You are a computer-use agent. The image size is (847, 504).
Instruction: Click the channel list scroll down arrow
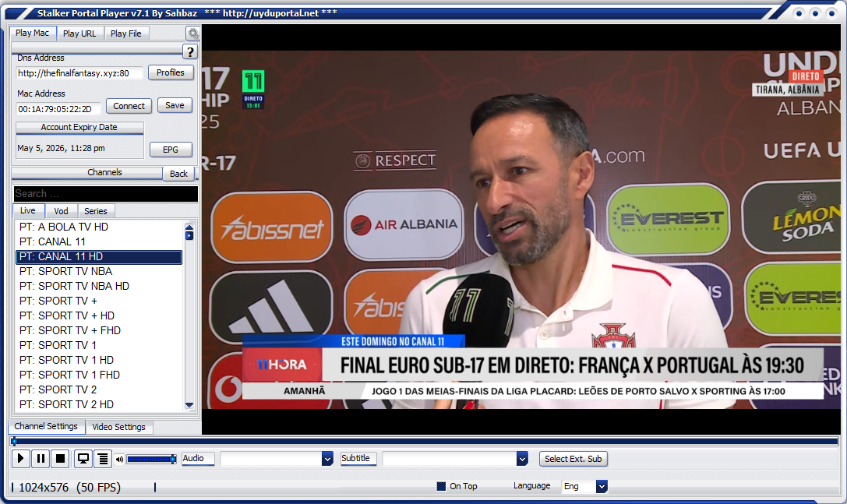coord(189,404)
